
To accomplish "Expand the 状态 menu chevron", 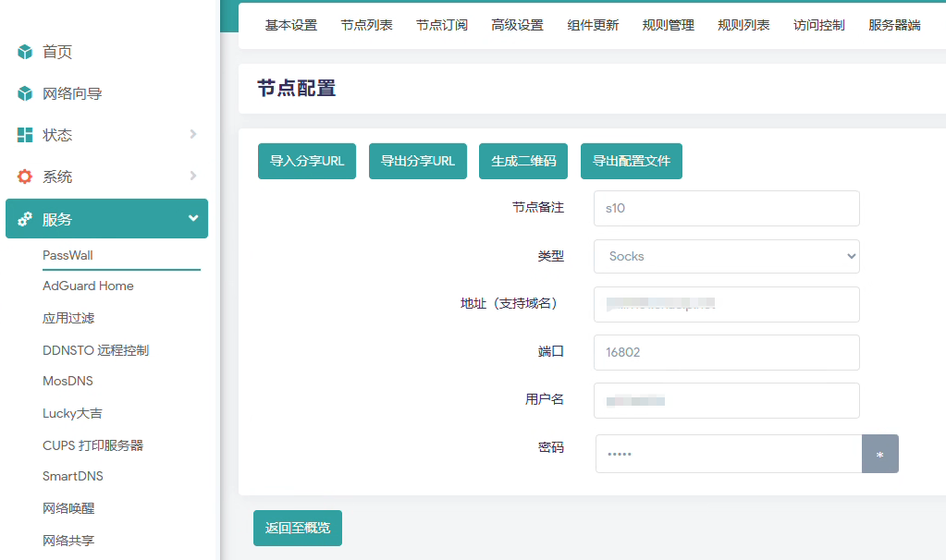I will pos(192,135).
